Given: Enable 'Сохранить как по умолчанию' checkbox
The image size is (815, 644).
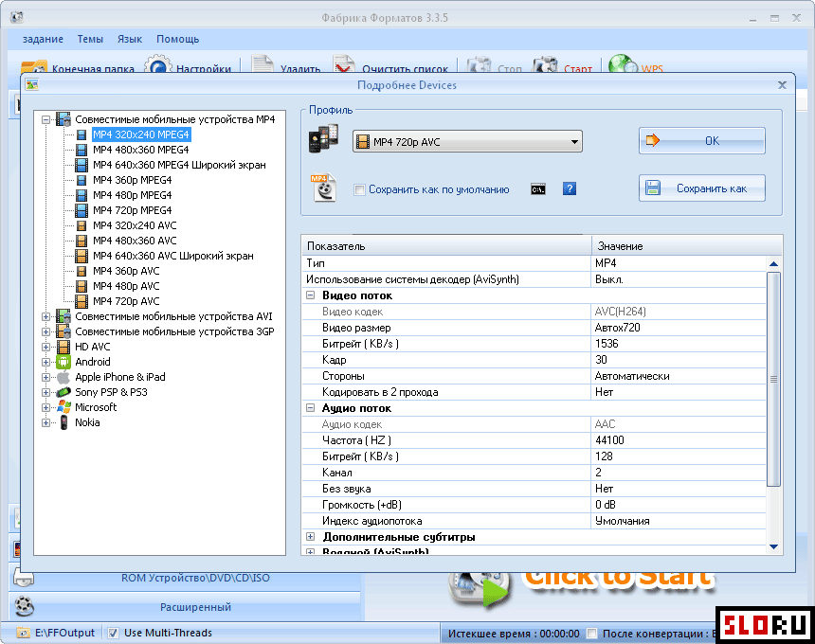Looking at the screenshot, I should (x=358, y=189).
